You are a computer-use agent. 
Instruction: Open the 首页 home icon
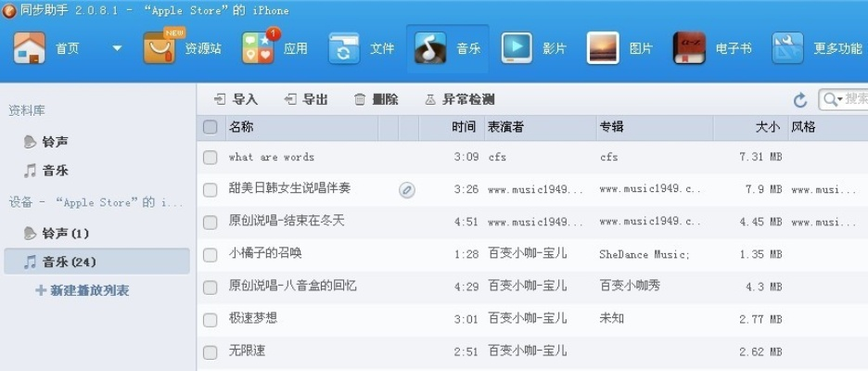tap(30, 48)
